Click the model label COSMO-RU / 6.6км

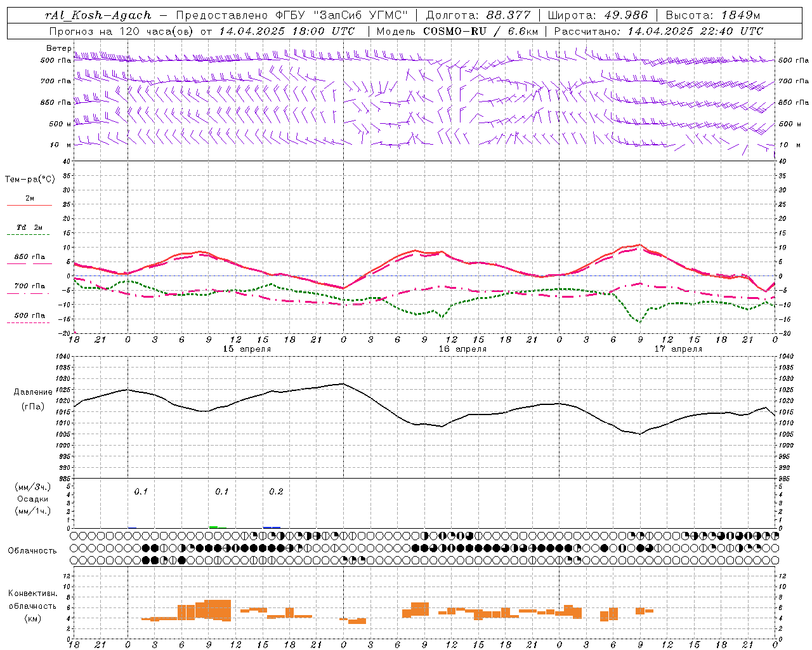(481, 31)
